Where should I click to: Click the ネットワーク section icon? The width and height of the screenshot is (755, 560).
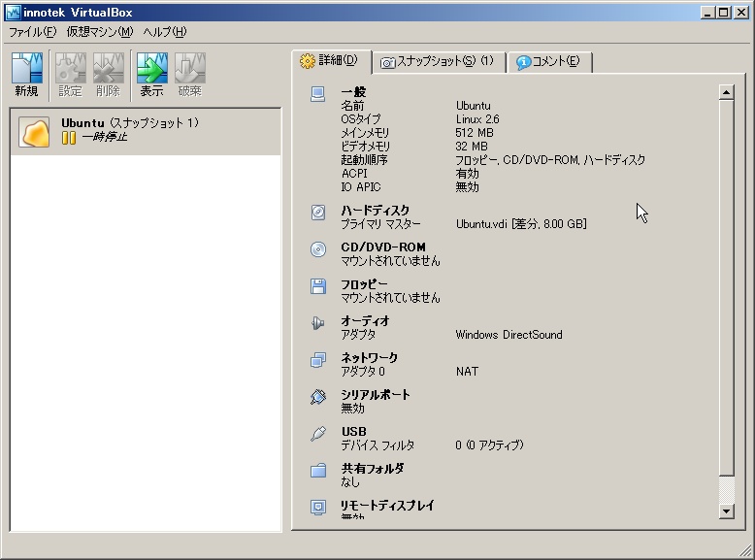tap(317, 360)
